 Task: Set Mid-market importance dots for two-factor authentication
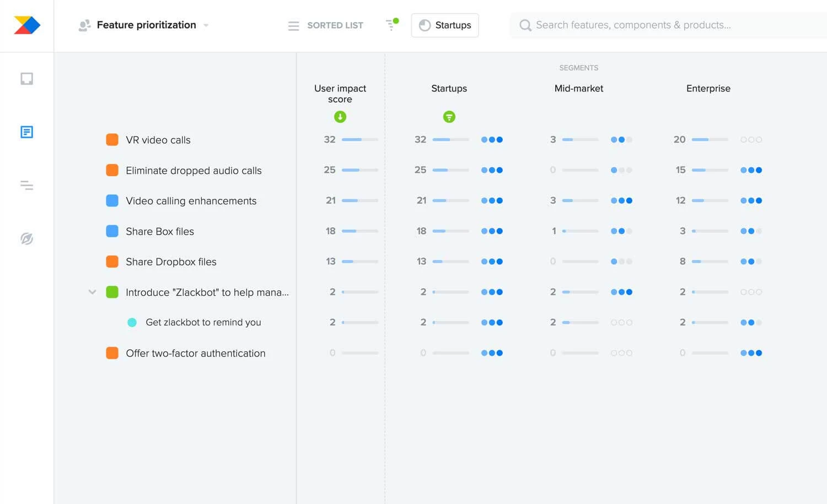[x=621, y=353]
